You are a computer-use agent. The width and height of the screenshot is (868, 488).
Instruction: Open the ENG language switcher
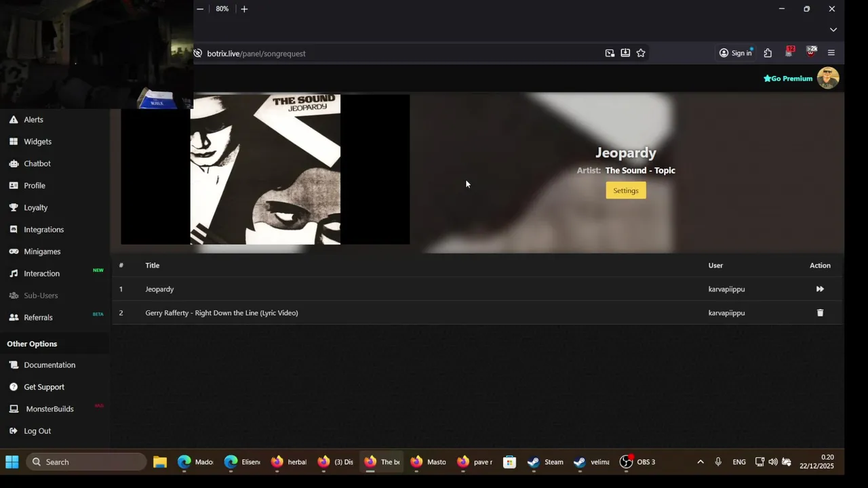point(739,462)
